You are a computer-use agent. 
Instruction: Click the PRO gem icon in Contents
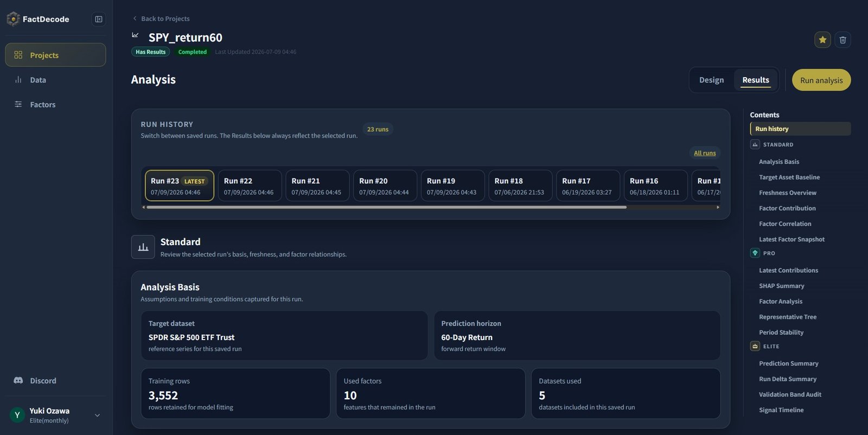755,253
